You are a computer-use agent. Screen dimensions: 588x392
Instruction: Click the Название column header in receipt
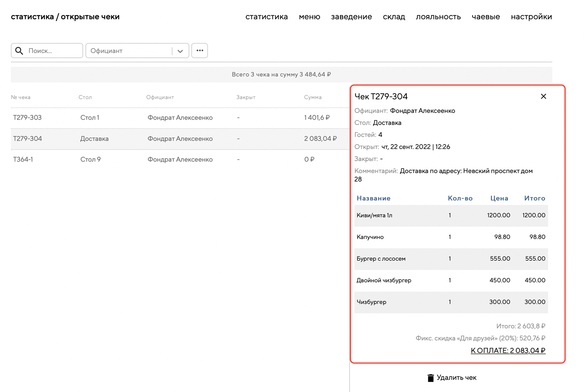click(373, 198)
